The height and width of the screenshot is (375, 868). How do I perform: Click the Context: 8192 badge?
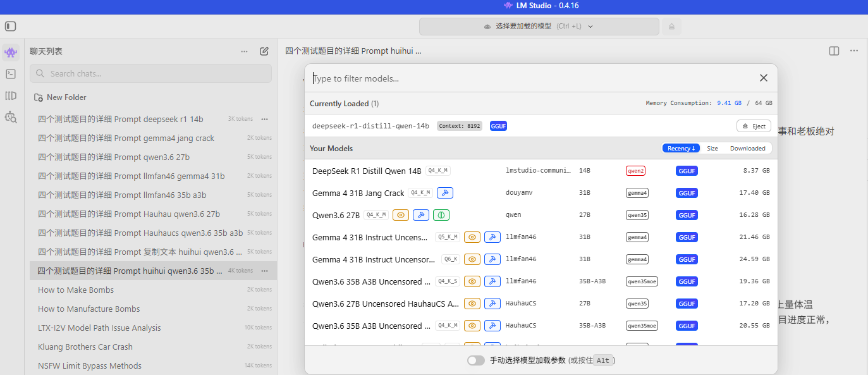point(460,126)
